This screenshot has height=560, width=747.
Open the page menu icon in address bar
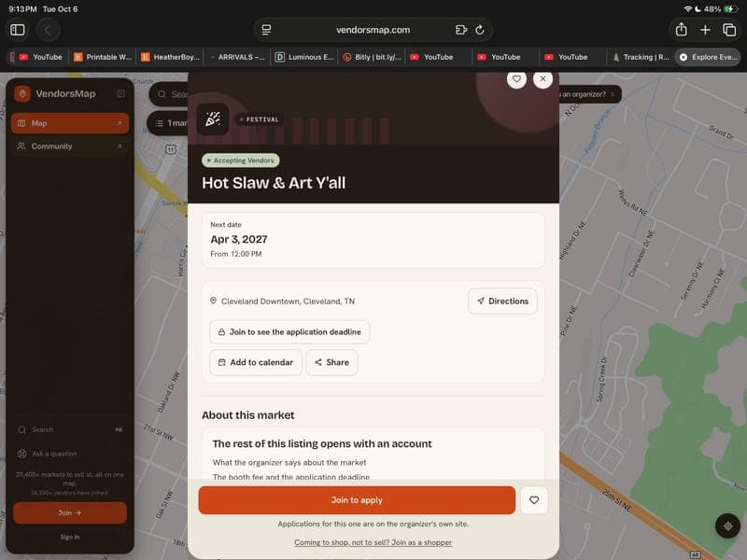coord(266,30)
